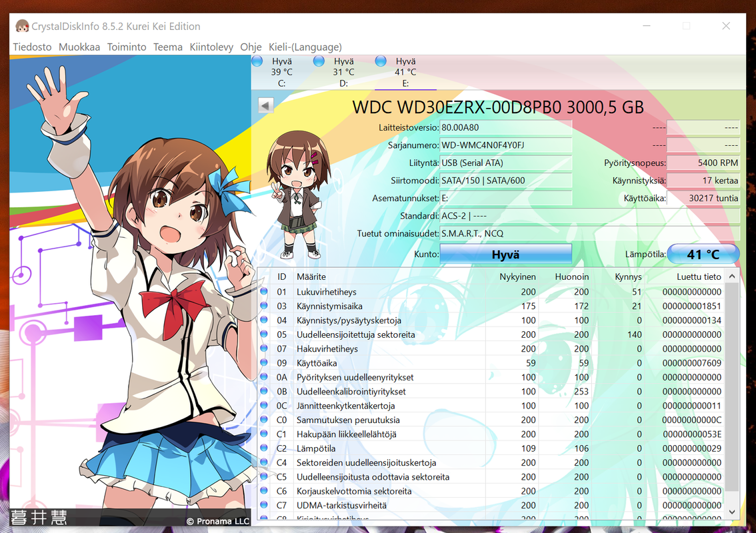Open the Toiminto menu
756x533 pixels.
tap(126, 47)
